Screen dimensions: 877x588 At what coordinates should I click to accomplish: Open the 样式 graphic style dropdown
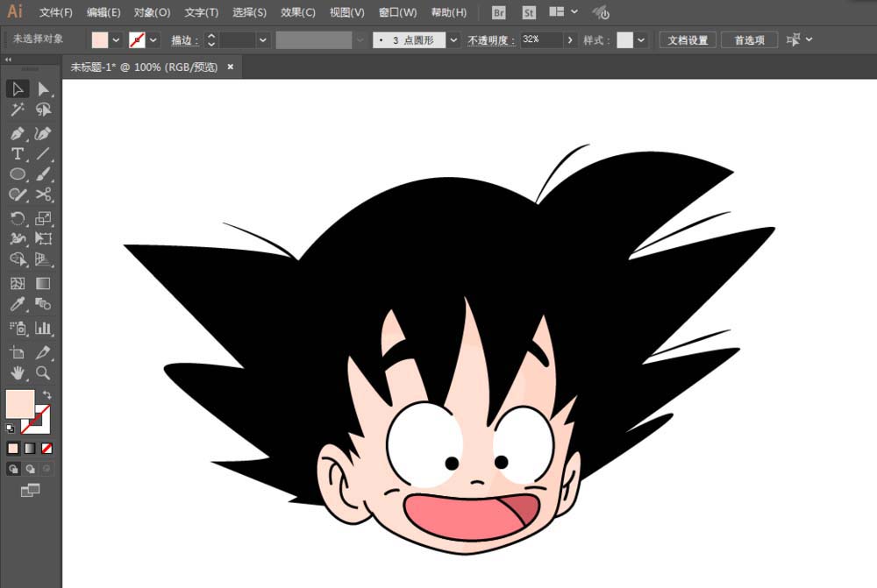click(641, 40)
